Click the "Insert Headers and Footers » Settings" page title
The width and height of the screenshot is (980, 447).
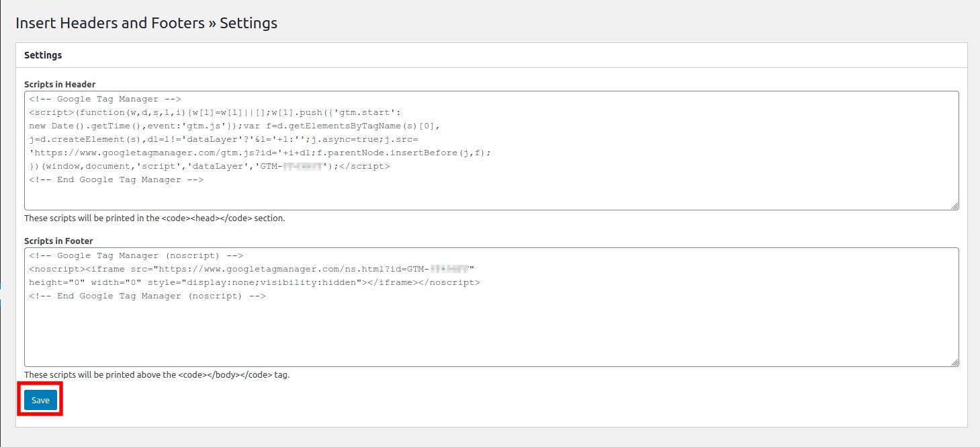146,23
